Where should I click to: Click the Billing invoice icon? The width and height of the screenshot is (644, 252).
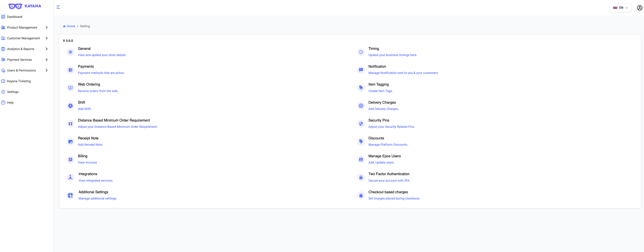click(71, 160)
